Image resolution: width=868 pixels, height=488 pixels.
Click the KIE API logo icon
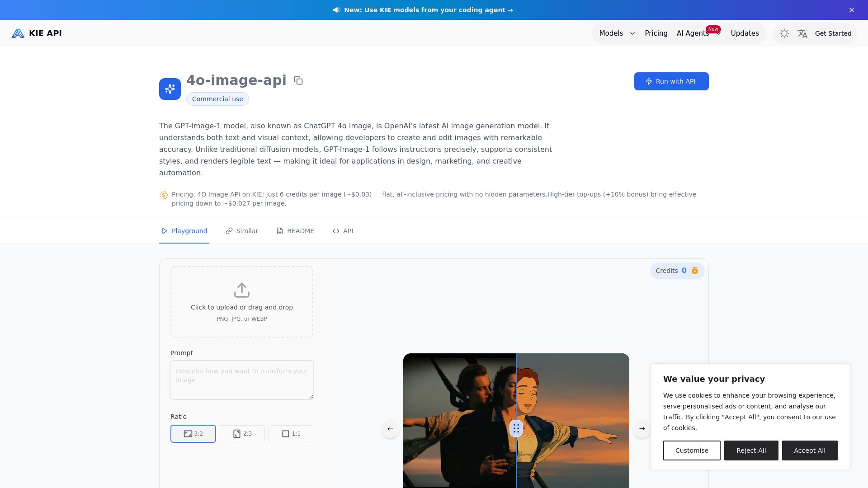pyautogui.click(x=18, y=33)
